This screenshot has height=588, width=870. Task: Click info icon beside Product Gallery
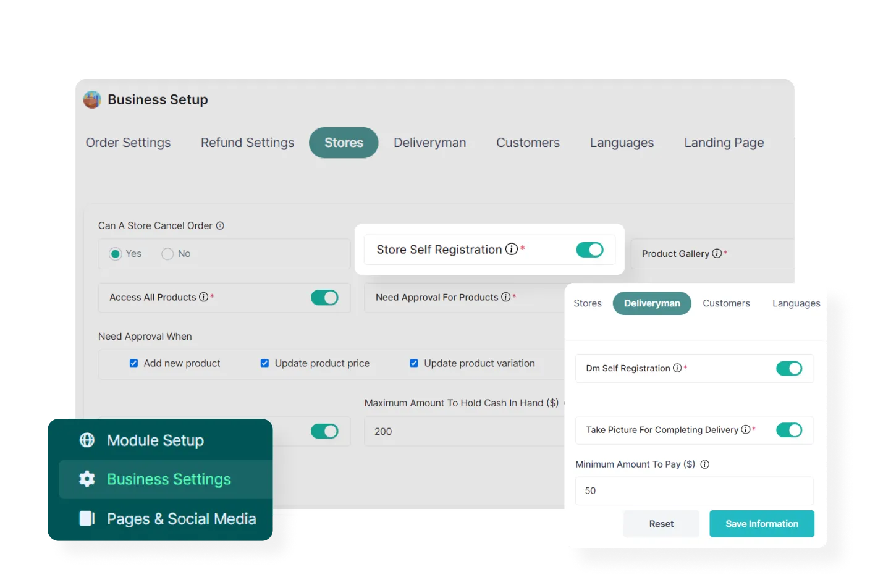click(x=717, y=253)
